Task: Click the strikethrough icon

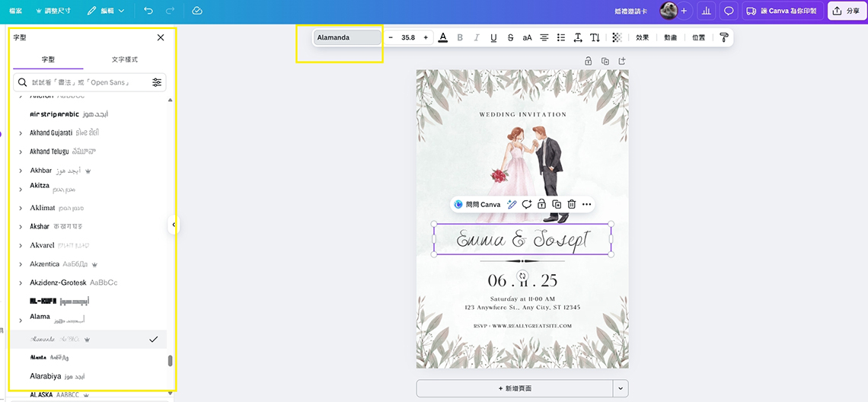Action: (510, 37)
